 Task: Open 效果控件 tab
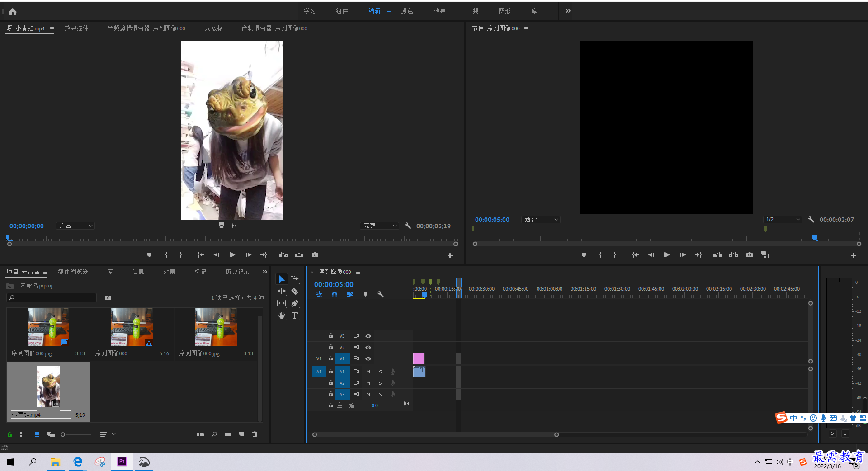[76, 28]
